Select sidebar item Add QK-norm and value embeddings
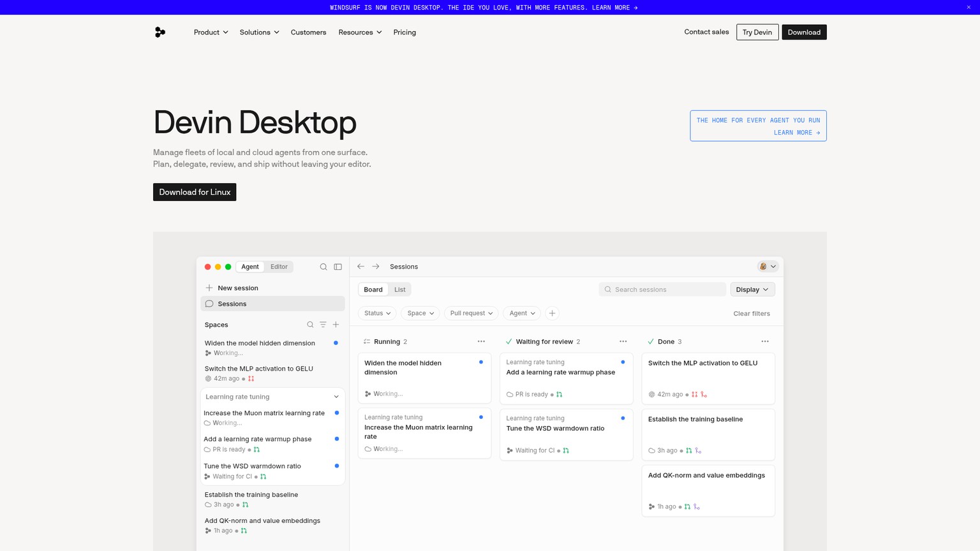980x551 pixels. coord(272,525)
